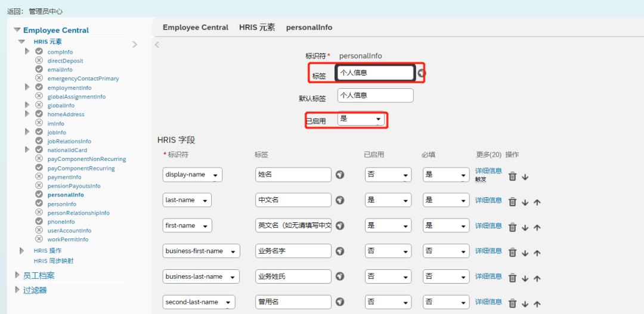
Task: Click disabled X icon next to directDeposit
Action: (39, 60)
